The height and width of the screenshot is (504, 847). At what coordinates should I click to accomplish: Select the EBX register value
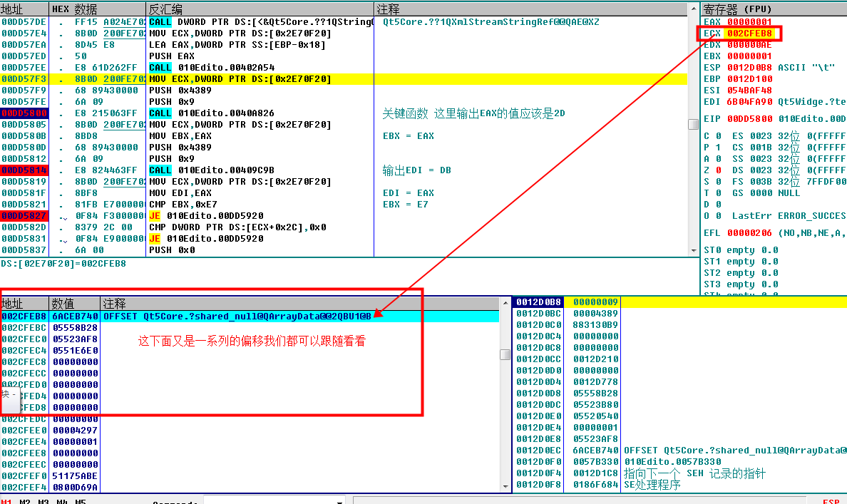coord(749,56)
